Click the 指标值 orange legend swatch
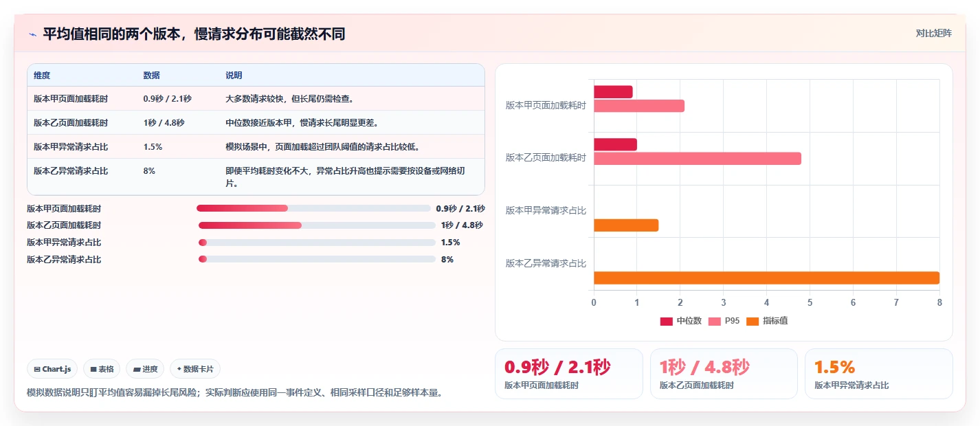 click(x=752, y=321)
